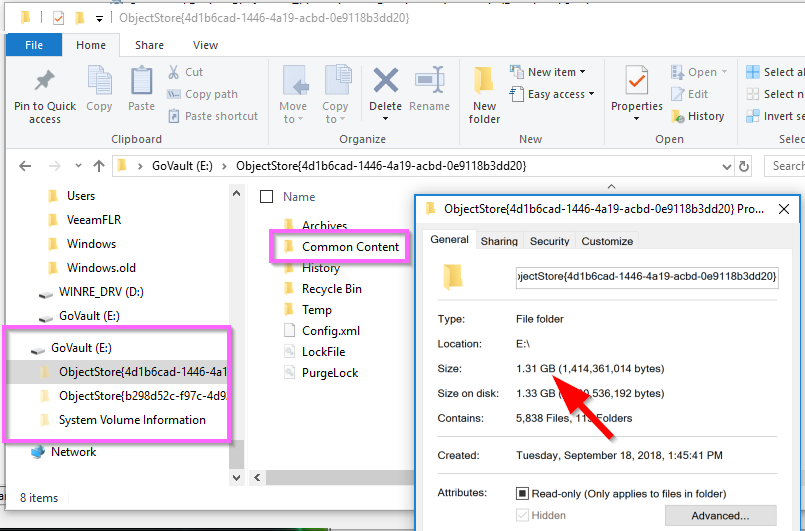
Task: Click the Advanced... button
Action: click(x=720, y=516)
